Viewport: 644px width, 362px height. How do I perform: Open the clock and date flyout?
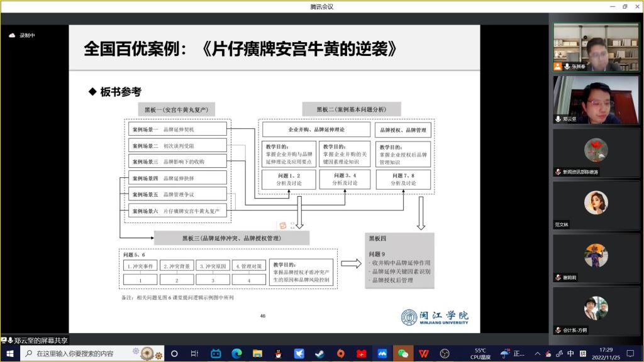pyautogui.click(x=606, y=353)
